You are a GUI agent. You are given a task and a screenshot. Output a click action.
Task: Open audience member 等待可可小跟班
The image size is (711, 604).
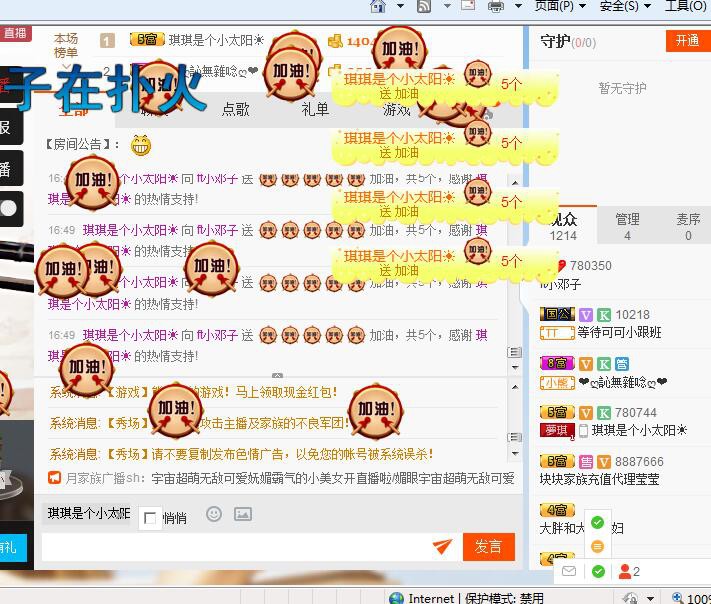[x=619, y=332]
